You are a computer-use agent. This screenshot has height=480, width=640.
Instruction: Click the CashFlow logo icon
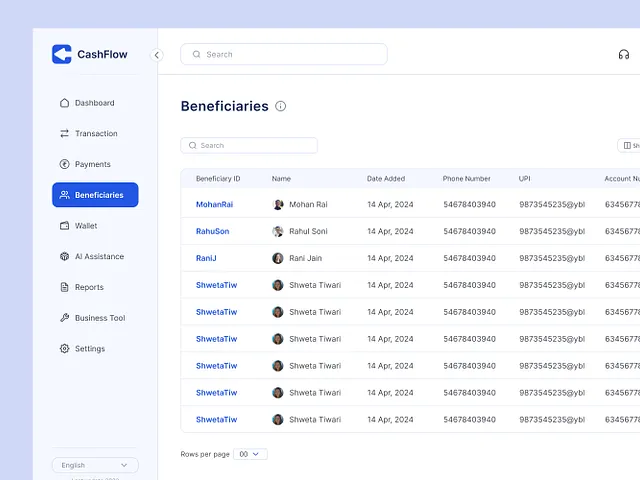pos(62,54)
